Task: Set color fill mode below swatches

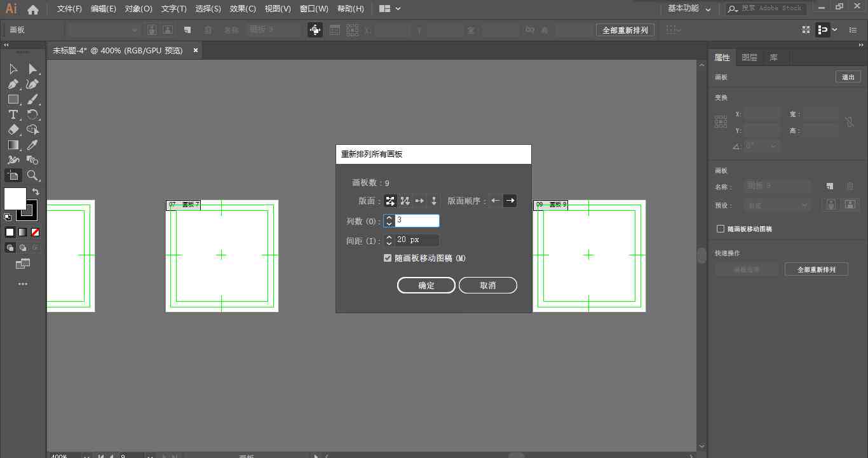Action: [10, 232]
